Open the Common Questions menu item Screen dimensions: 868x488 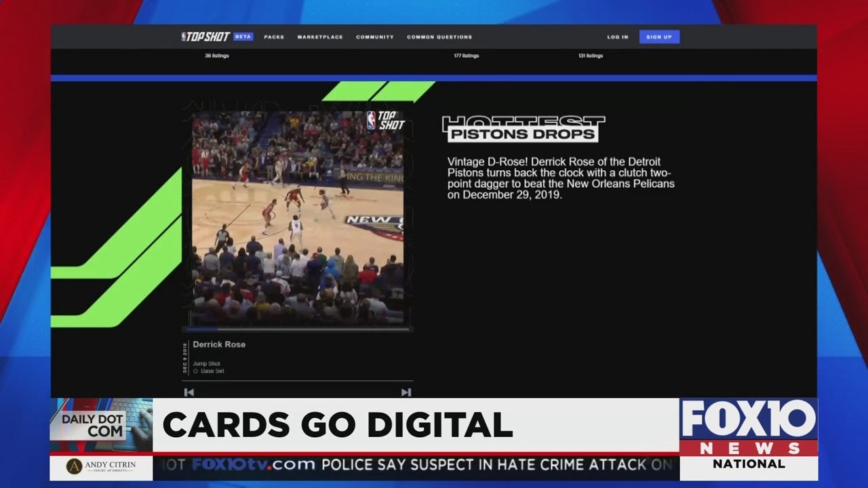439,37
